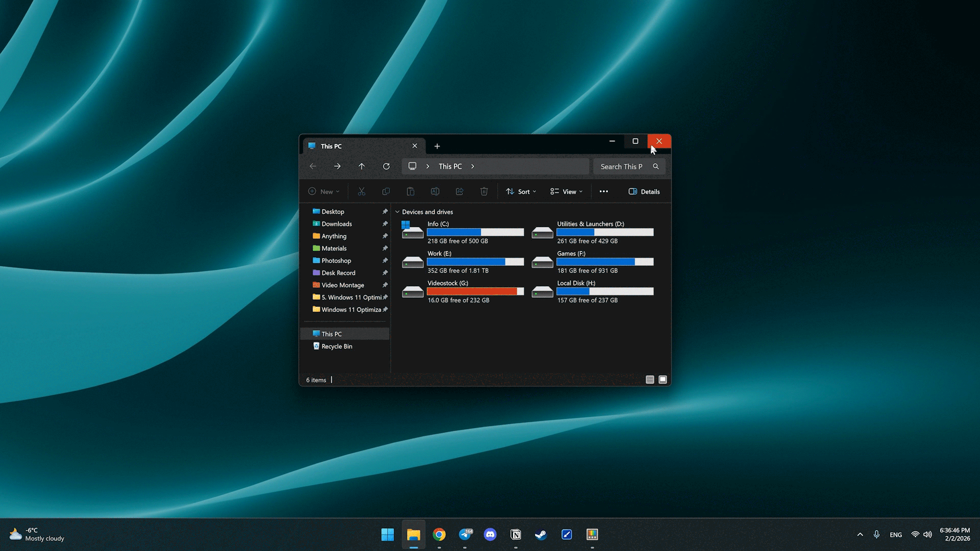Select Recycle Bin in the sidebar
This screenshot has height=551, width=980.
(x=337, y=346)
